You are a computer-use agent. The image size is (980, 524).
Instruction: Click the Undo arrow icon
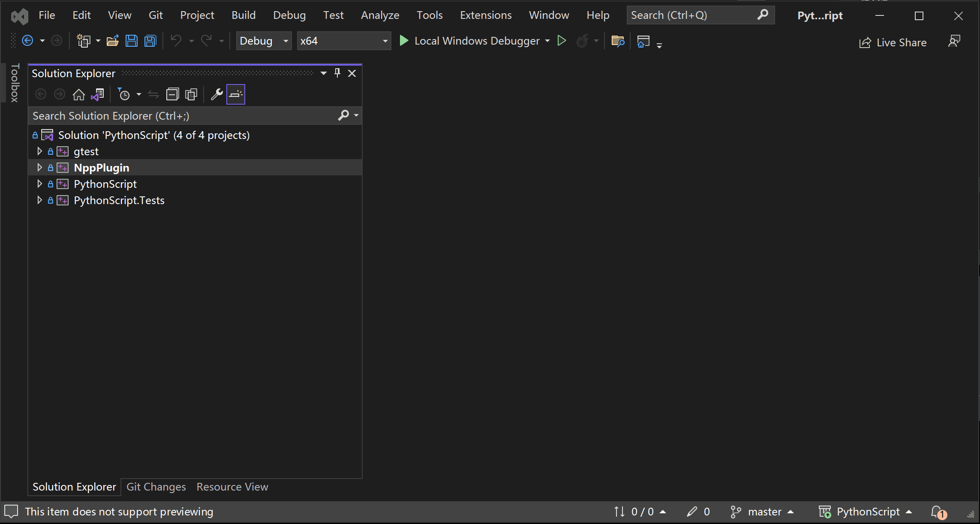click(x=176, y=41)
